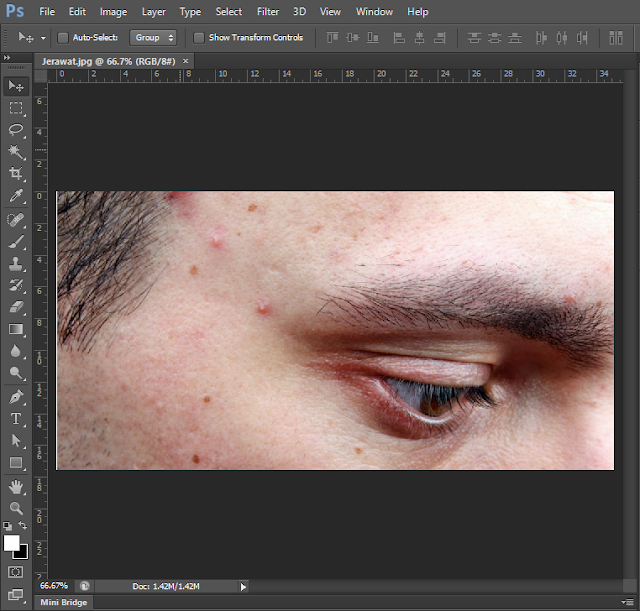This screenshot has width=640, height=611.
Task: Open the Image menu
Action: [x=113, y=12]
